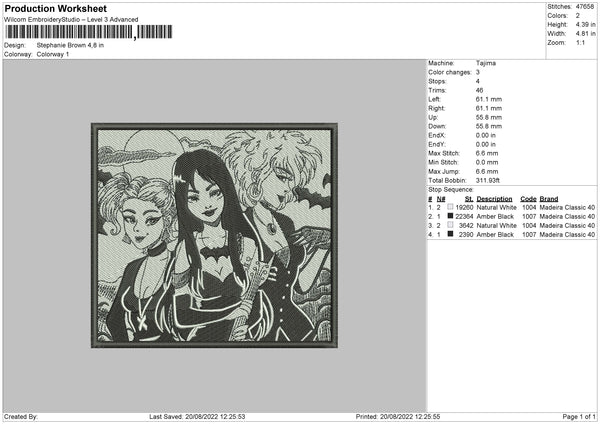This screenshot has width=600, height=424.
Task: Click the 'Max Jump:' label
Action: (x=444, y=171)
